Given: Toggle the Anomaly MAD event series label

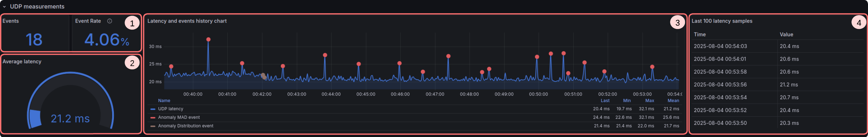Looking at the screenshot, I should (x=179, y=117).
